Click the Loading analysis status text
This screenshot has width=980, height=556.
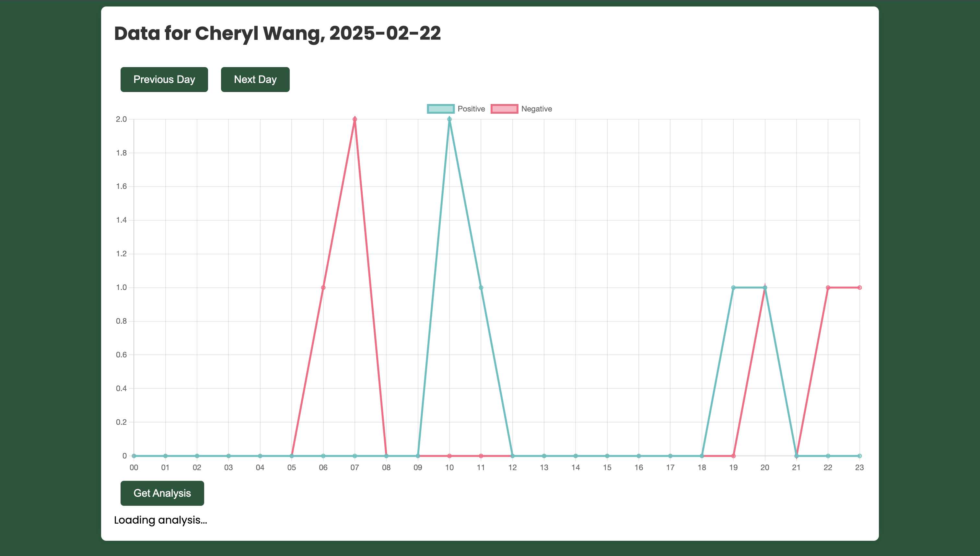pyautogui.click(x=160, y=520)
